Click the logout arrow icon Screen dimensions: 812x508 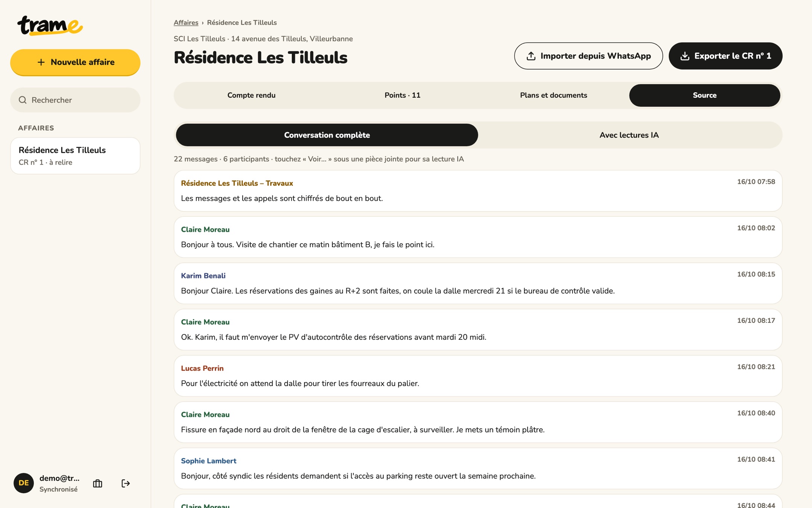126,483
